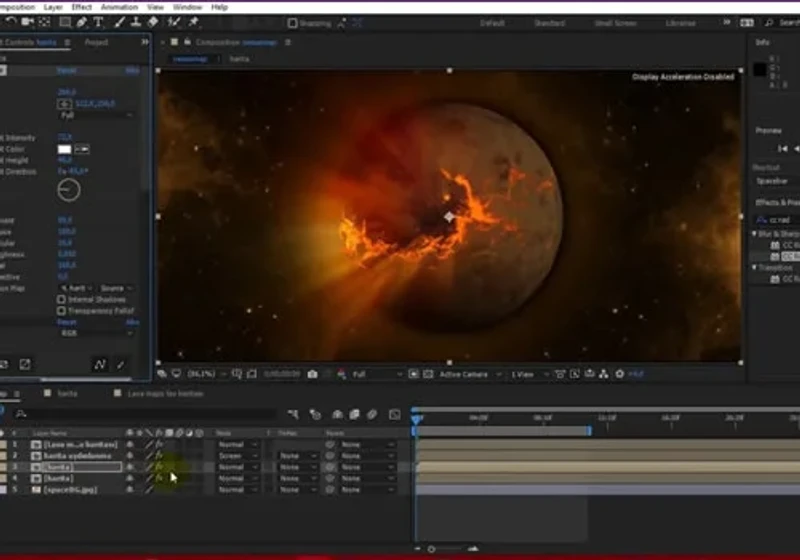The image size is (800, 560).
Task: Select the Standard workspace
Action: (x=549, y=23)
